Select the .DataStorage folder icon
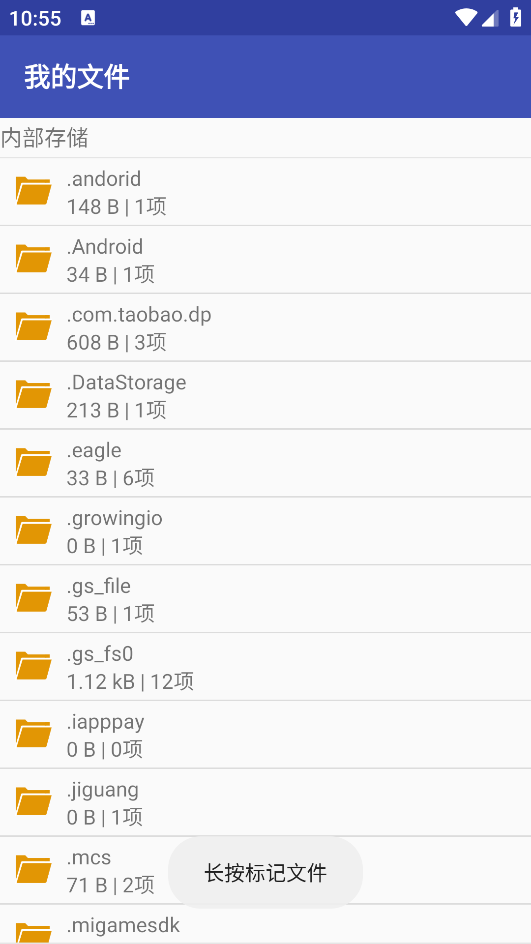Image resolution: width=531 pixels, height=944 pixels. click(x=33, y=395)
